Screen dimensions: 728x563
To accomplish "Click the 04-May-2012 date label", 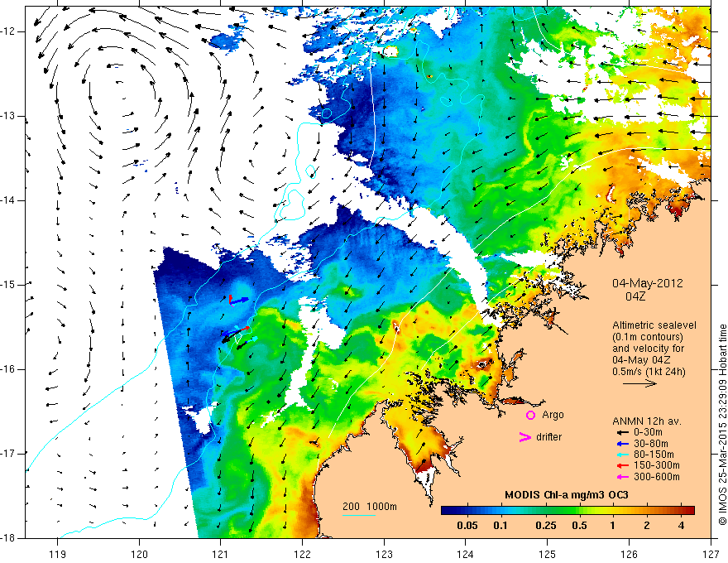I will [x=647, y=283].
